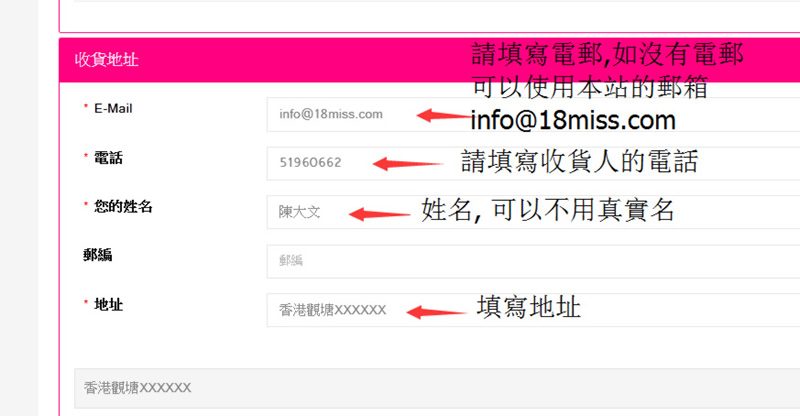The width and height of the screenshot is (800, 416).
Task: Click the gray 香港觀塘XXXXXX box at bottom
Action: (x=437, y=388)
